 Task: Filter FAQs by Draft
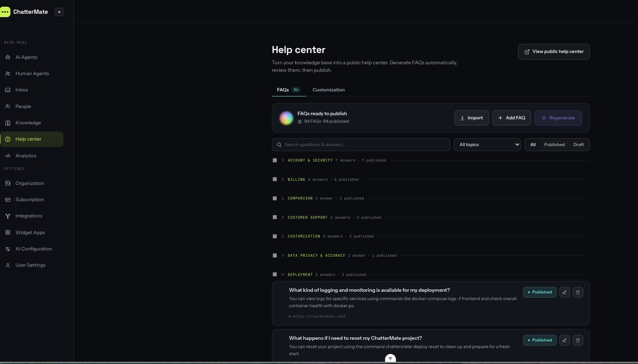coord(578,144)
